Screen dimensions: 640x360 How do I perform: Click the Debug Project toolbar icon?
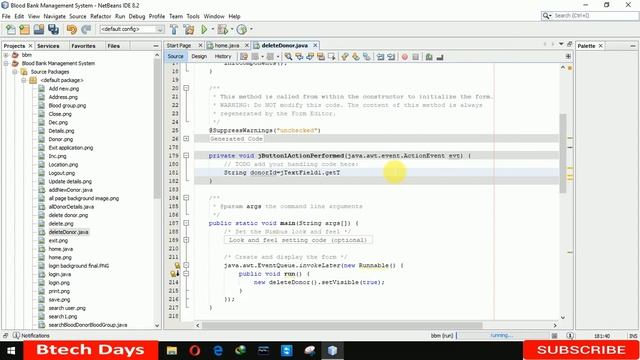coord(222,29)
